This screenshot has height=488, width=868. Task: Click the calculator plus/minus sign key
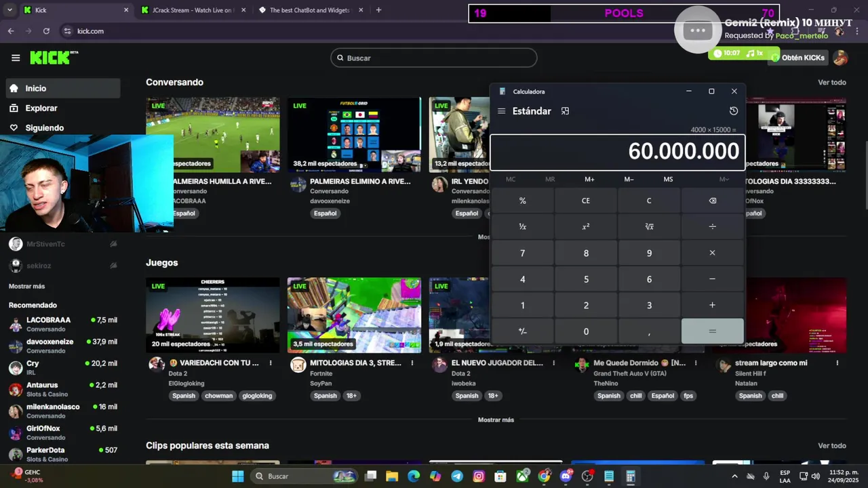pos(522,331)
